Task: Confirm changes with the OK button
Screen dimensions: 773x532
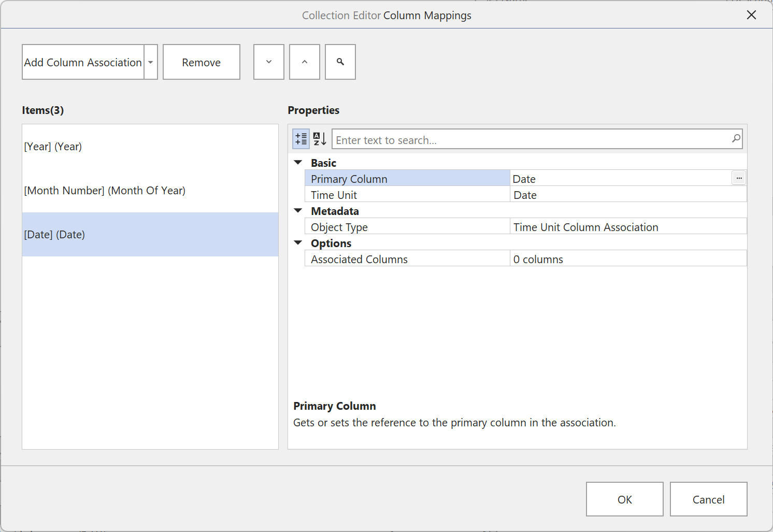Action: [624, 499]
